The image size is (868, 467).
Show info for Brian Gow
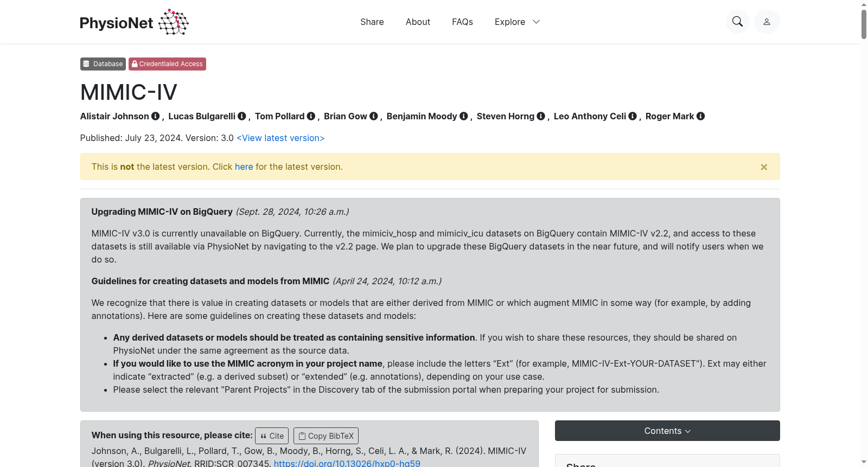point(374,116)
